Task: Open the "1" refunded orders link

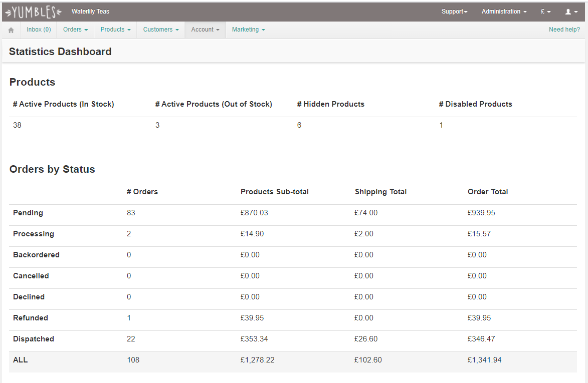Action: tap(129, 318)
